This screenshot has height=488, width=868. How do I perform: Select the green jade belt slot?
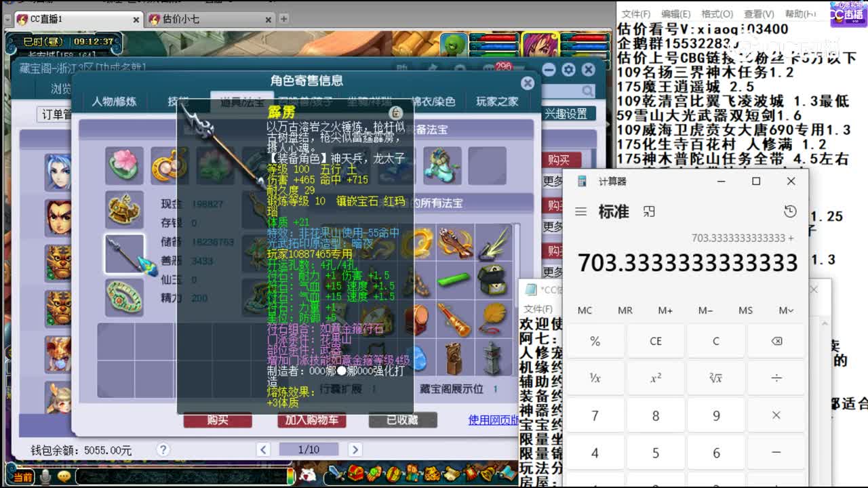point(124,297)
